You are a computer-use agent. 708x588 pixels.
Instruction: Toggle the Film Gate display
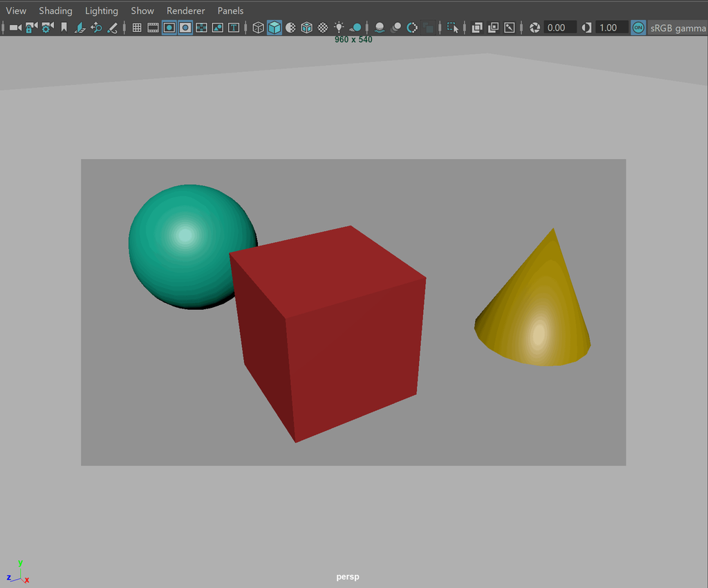pos(153,28)
